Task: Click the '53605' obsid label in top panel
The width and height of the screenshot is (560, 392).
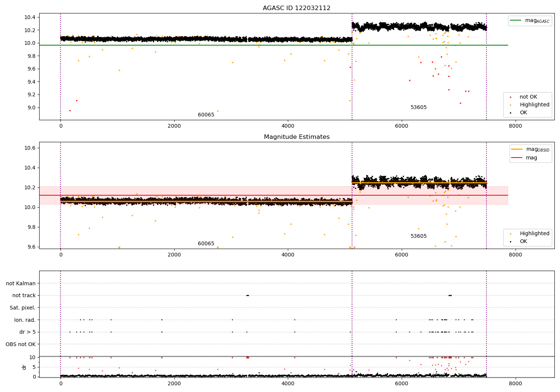Action: tap(419, 108)
